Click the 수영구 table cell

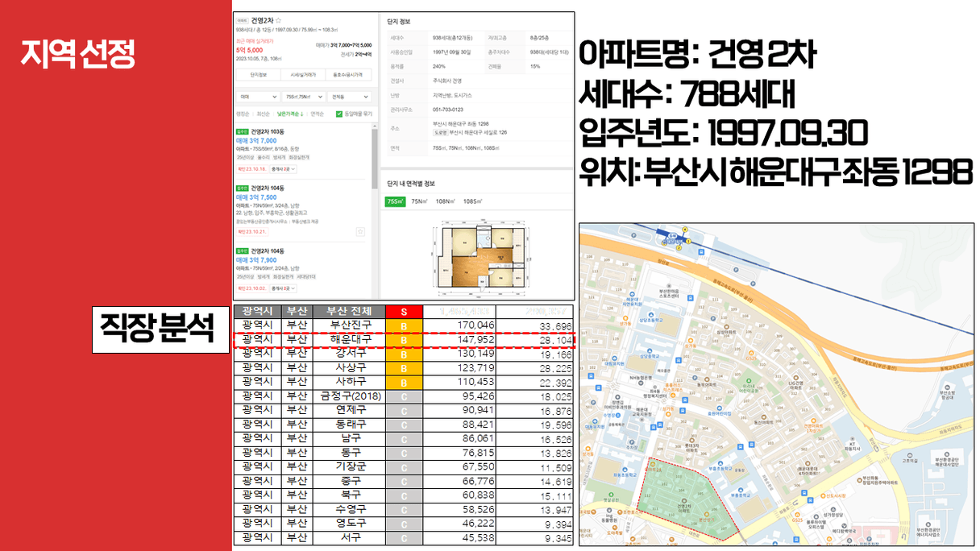click(349, 509)
